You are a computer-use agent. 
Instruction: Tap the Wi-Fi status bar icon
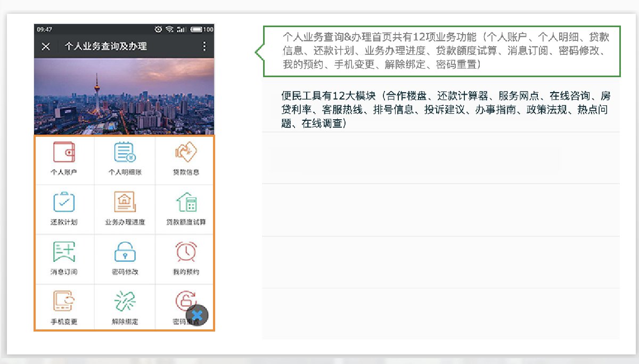[169, 29]
